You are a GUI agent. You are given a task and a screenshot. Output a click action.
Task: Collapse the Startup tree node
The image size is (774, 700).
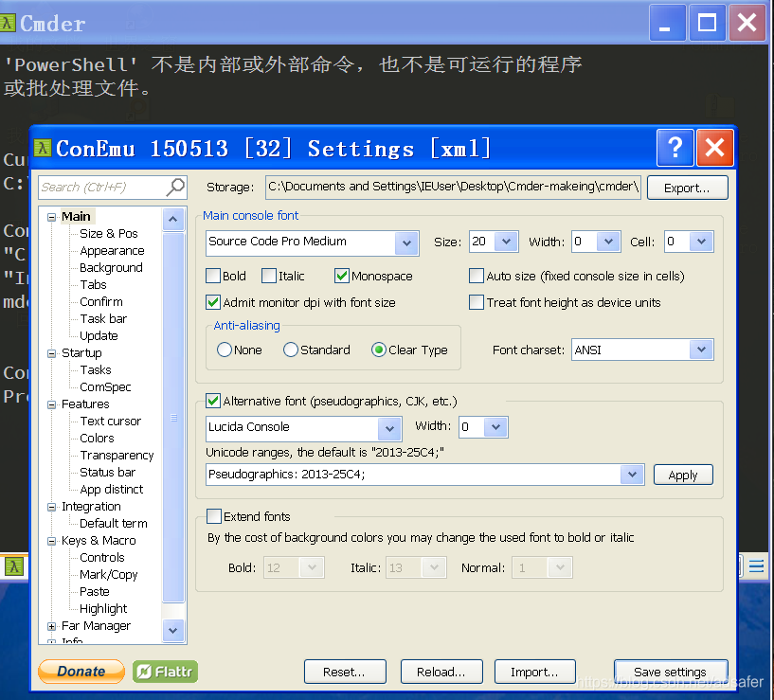51,353
